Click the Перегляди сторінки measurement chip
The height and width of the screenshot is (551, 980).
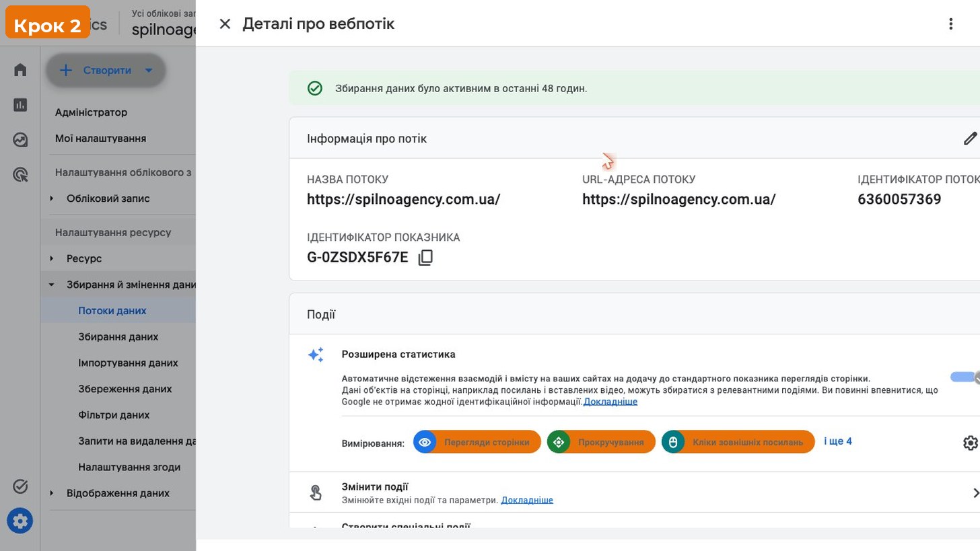[x=477, y=442]
